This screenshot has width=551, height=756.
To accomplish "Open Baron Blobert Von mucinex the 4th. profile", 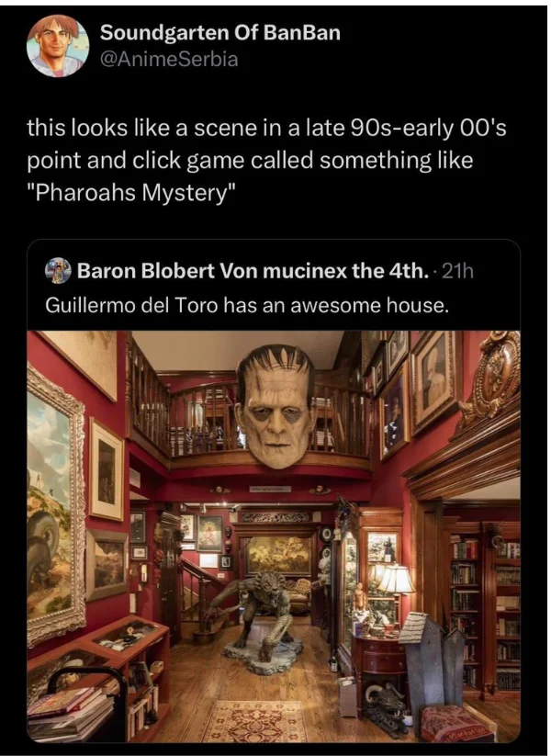I will pos(253,272).
